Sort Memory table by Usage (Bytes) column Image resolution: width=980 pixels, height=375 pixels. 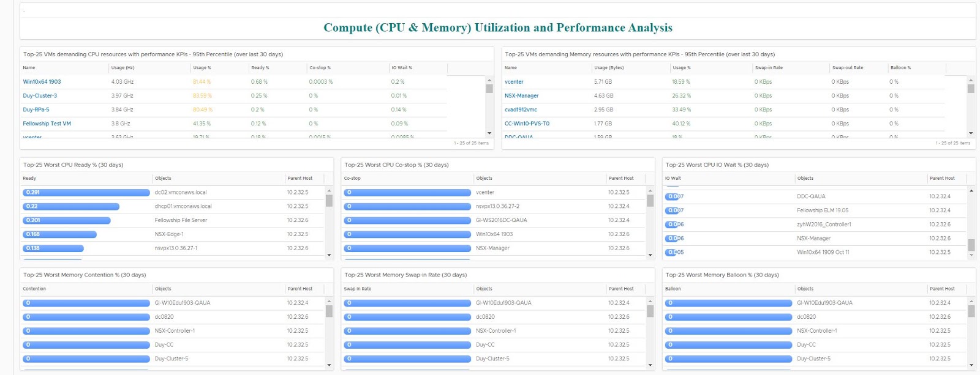click(x=609, y=68)
